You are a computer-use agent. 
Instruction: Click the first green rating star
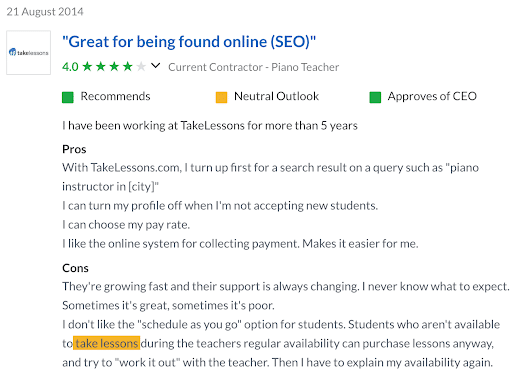[x=87, y=66]
